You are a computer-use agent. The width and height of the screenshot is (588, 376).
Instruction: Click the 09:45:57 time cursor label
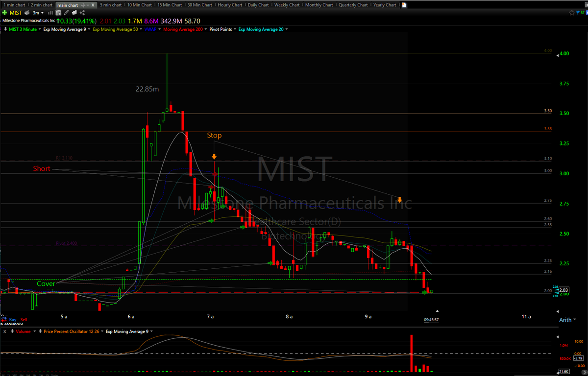[x=431, y=320]
